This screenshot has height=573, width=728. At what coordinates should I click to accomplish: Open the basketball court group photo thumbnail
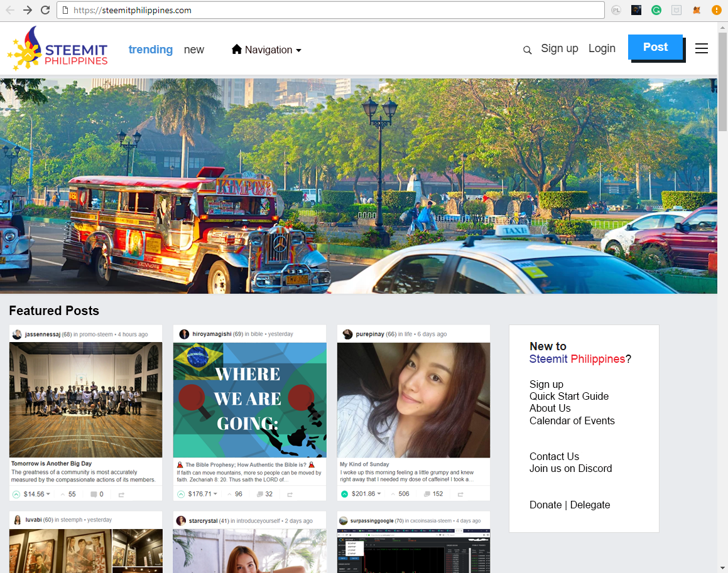[x=86, y=400]
